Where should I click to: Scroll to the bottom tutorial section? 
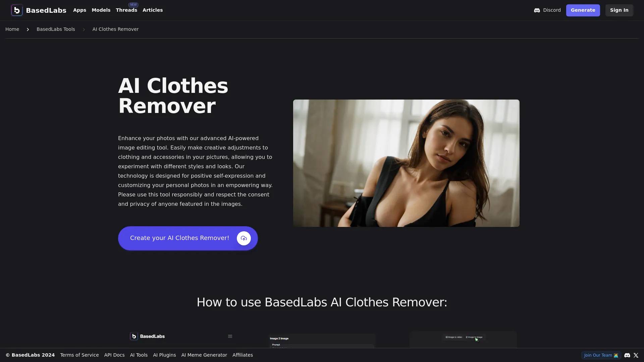[x=322, y=302]
